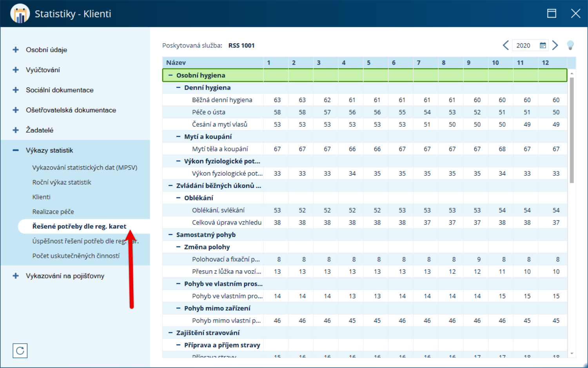
Task: Click the RSS 1001 service label
Action: point(241,46)
